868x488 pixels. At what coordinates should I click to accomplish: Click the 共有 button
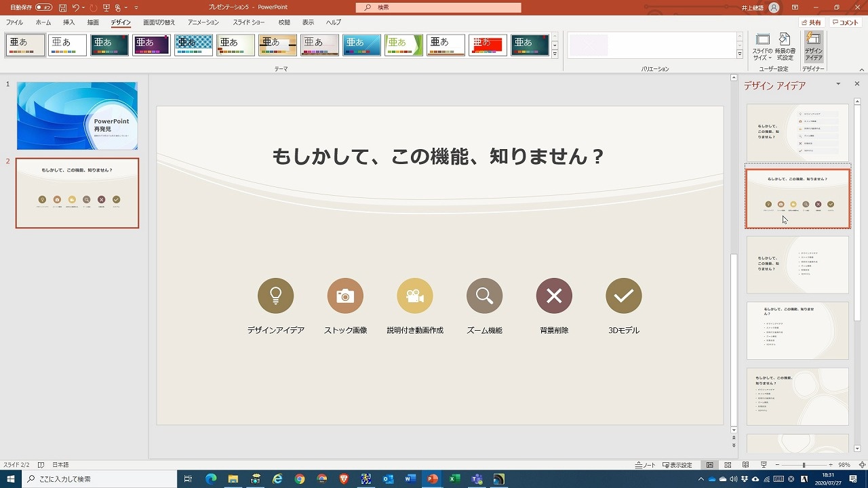(812, 22)
